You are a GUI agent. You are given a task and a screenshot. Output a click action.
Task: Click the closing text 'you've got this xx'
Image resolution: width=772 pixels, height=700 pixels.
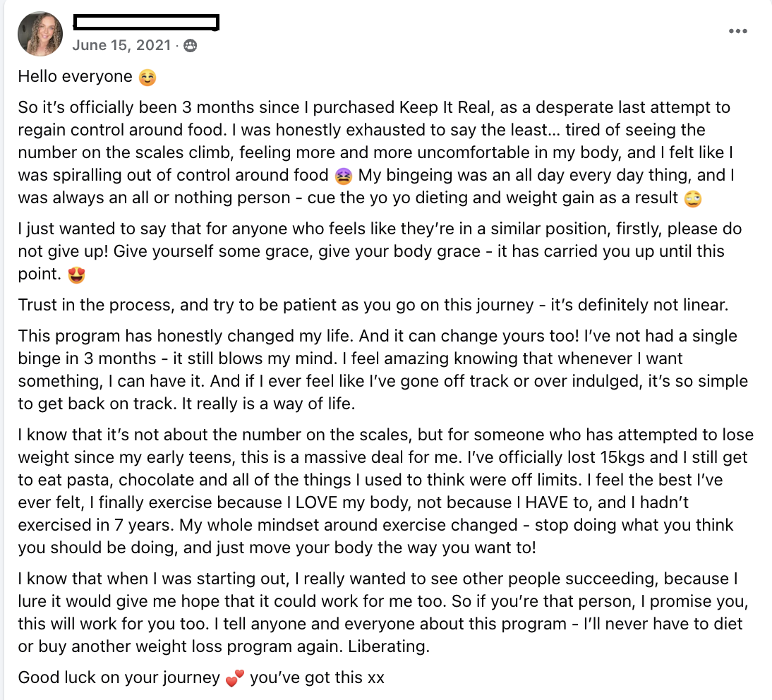[317, 678]
